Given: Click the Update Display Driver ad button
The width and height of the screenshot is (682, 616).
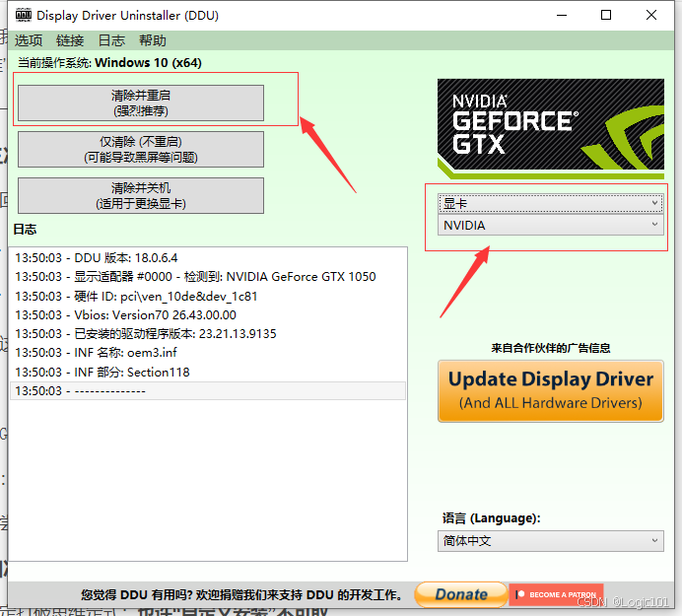Looking at the screenshot, I should point(551,390).
